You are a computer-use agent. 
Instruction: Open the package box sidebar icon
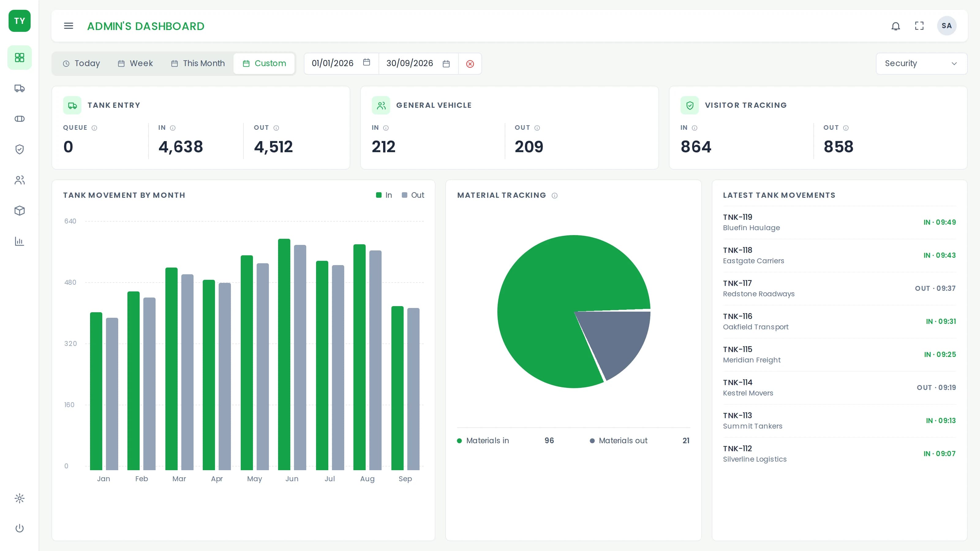[x=19, y=211]
